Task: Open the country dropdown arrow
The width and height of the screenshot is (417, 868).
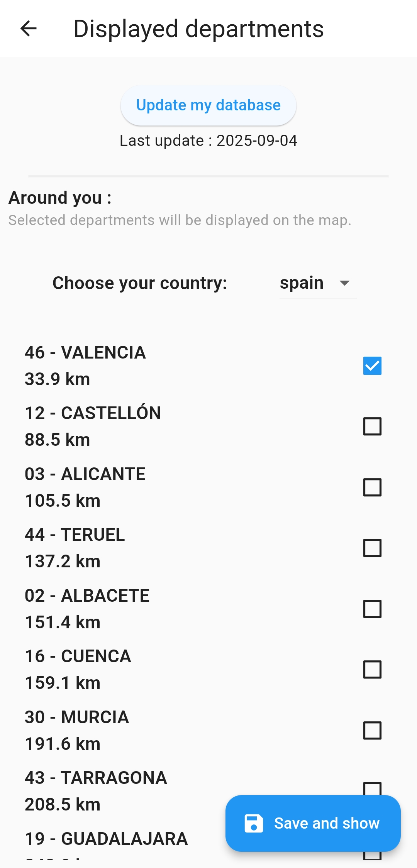Action: coord(344,283)
